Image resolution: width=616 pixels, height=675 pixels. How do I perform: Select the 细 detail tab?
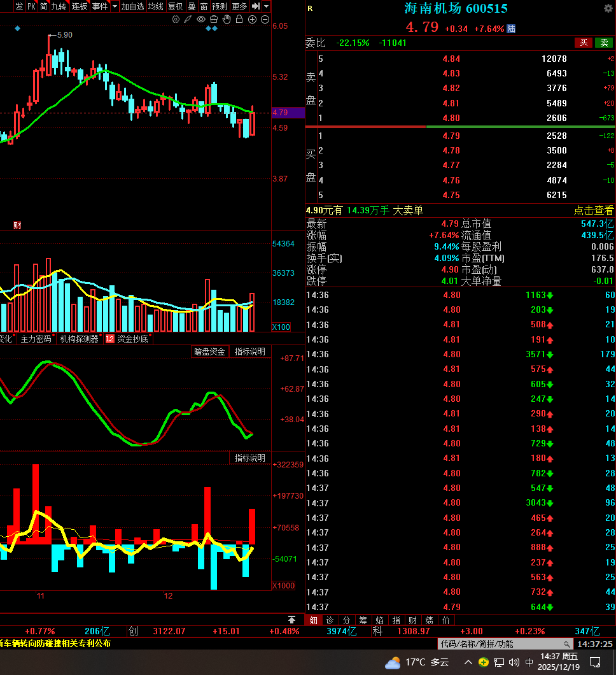(313, 620)
